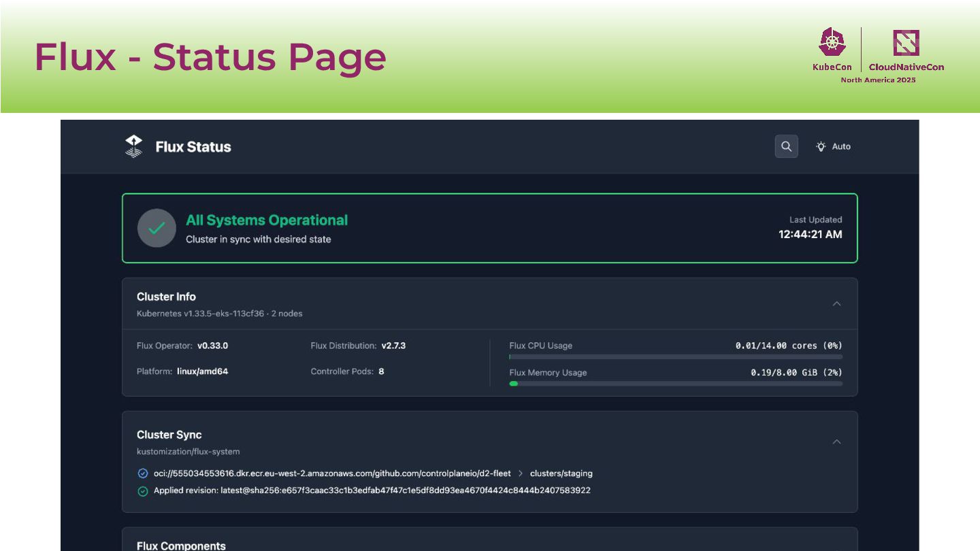Click Flux Distribution v2.7.3 value
This screenshot has width=980, height=551.
pyautogui.click(x=393, y=346)
